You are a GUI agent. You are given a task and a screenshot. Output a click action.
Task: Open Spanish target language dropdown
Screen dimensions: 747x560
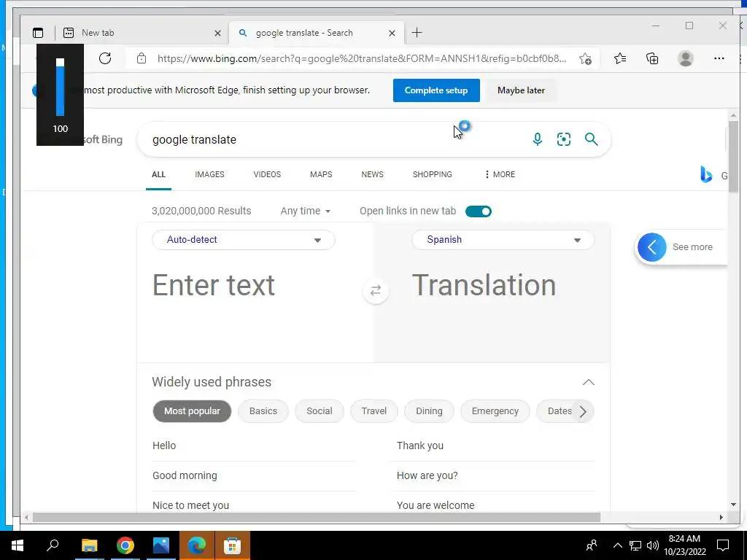pyautogui.click(x=503, y=239)
